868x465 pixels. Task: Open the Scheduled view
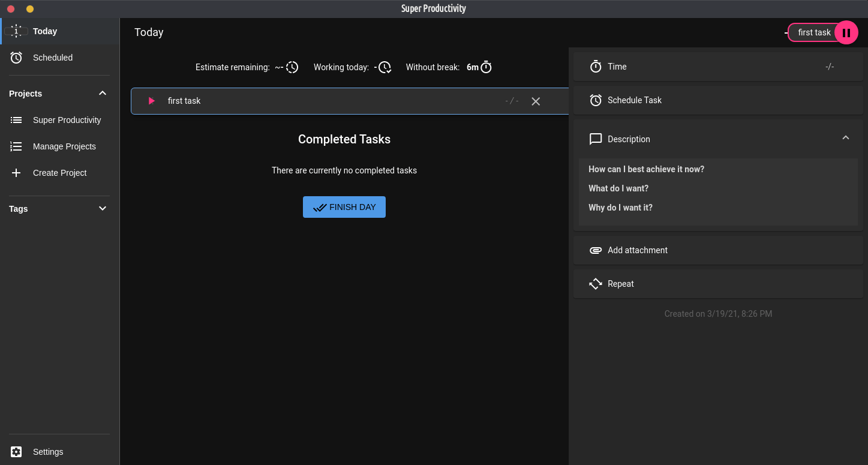pyautogui.click(x=60, y=58)
